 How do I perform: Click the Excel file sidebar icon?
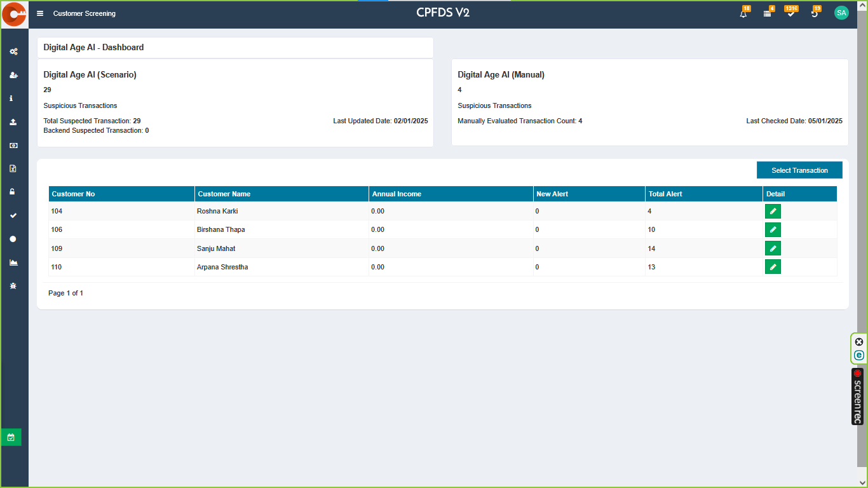(x=13, y=169)
